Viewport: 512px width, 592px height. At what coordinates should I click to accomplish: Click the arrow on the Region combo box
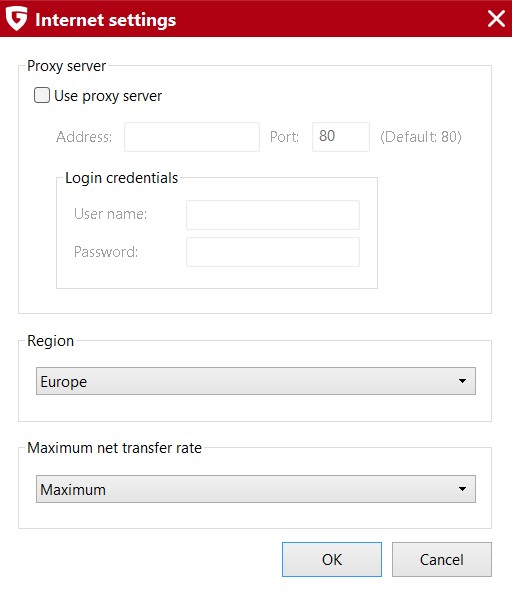pyautogui.click(x=462, y=381)
